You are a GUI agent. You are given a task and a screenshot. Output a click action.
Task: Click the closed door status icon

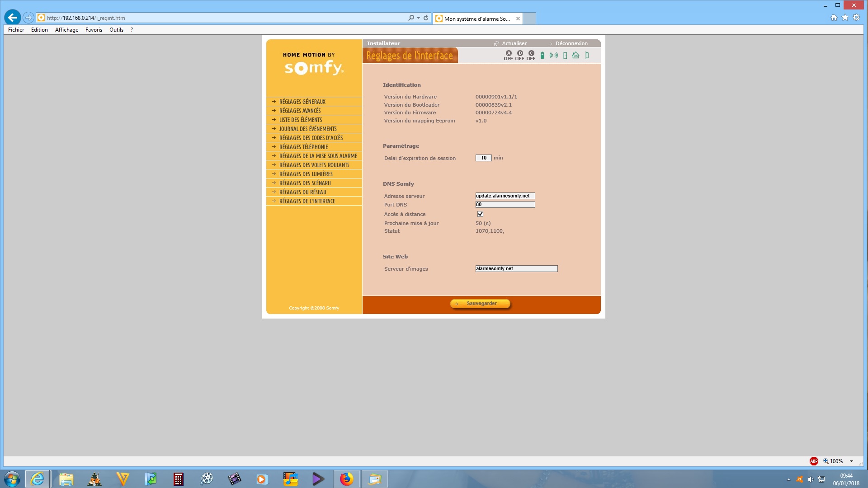(x=565, y=56)
